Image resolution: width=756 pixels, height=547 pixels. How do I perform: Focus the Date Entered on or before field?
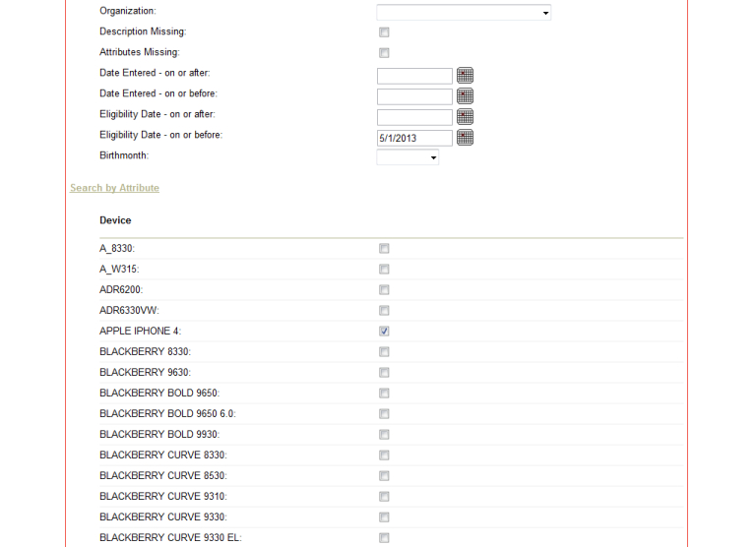(x=414, y=96)
